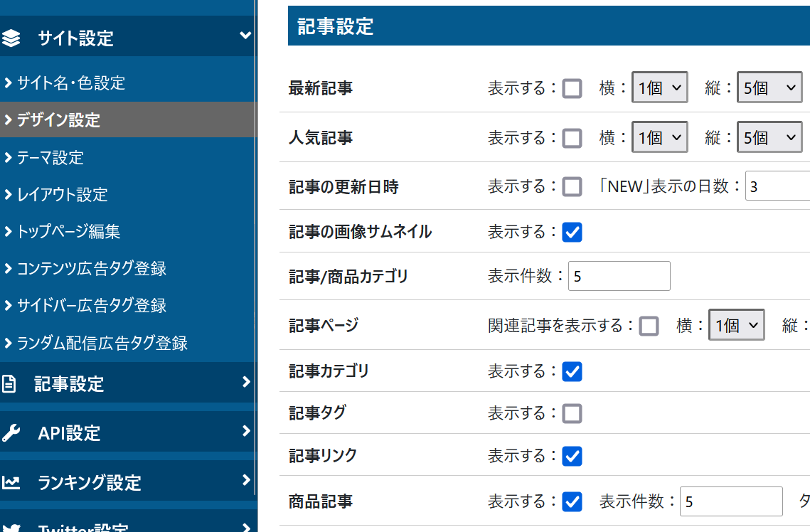Toggle the 記事タグ display checkbox

click(x=572, y=413)
